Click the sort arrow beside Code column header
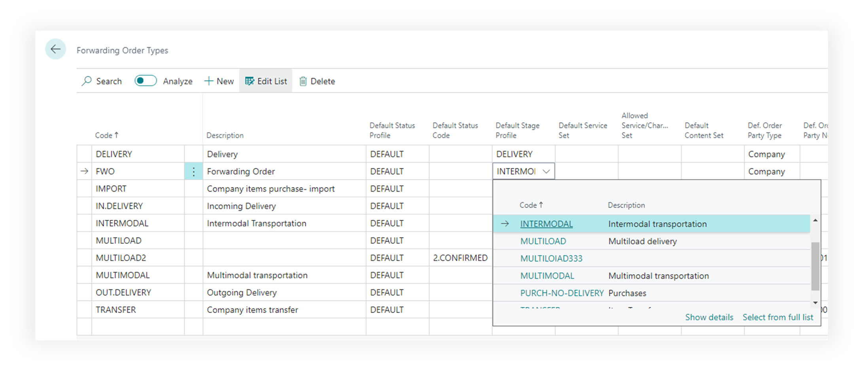 (x=116, y=135)
